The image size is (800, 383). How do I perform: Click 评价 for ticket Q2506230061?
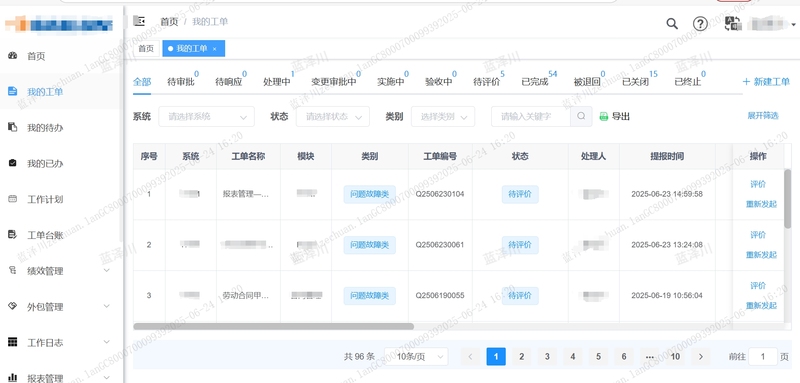pyautogui.click(x=758, y=235)
